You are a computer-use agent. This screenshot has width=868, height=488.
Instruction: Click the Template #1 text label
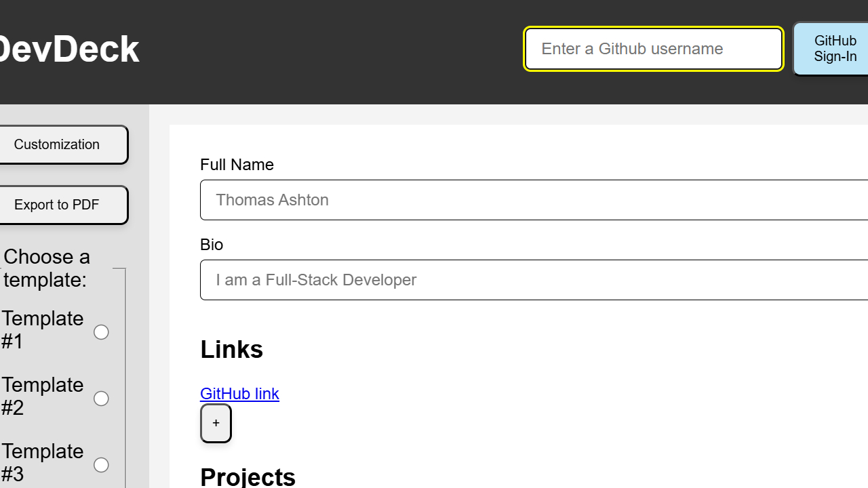pos(42,329)
